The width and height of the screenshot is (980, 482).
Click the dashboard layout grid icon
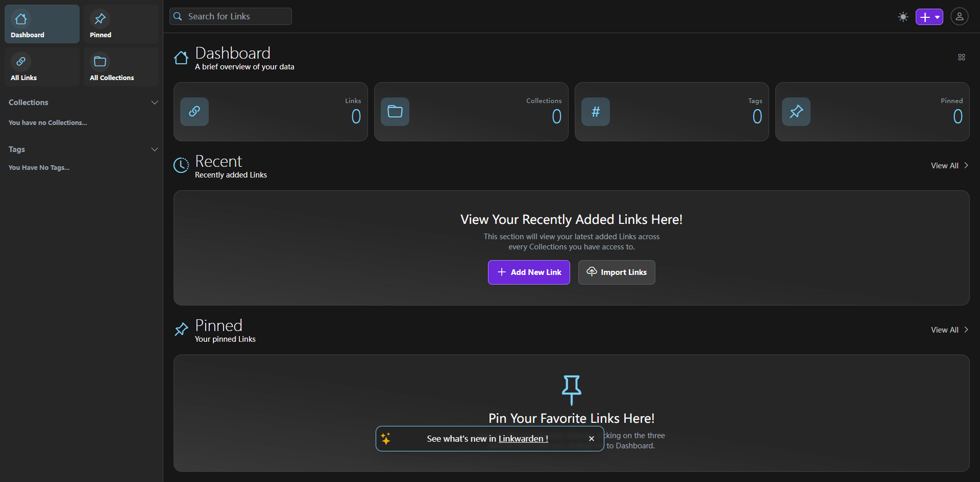pyautogui.click(x=962, y=57)
